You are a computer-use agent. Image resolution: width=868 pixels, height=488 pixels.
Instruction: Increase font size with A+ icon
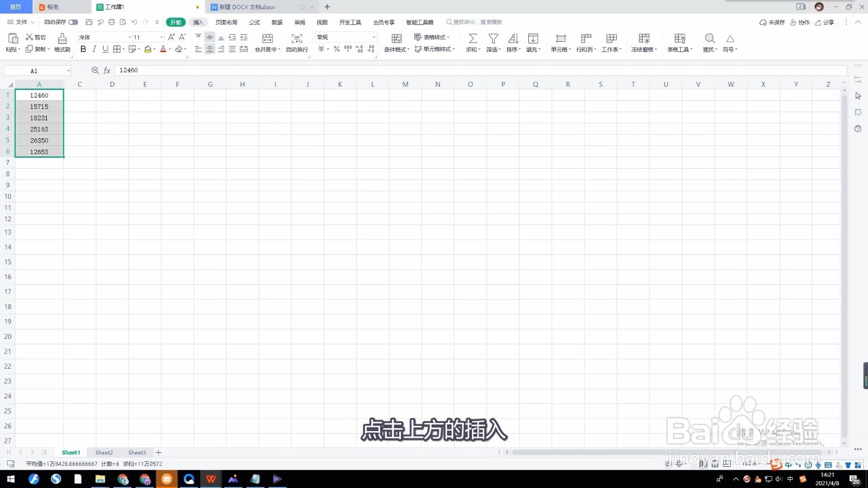171,37
